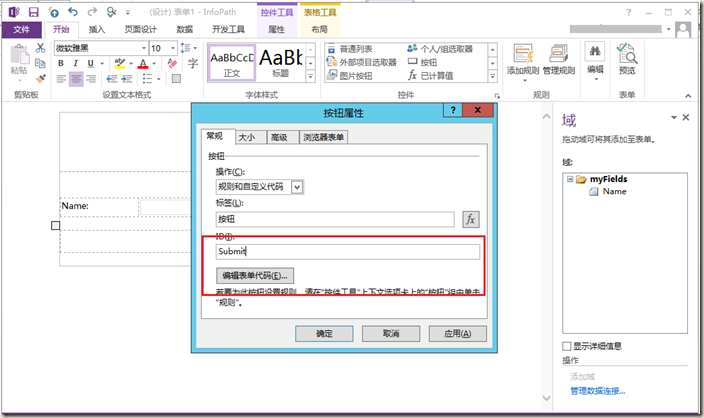Viewport: 704px width, 418px height.
Task: Click the 编辑表单代码 edit form code button
Action: (x=255, y=275)
